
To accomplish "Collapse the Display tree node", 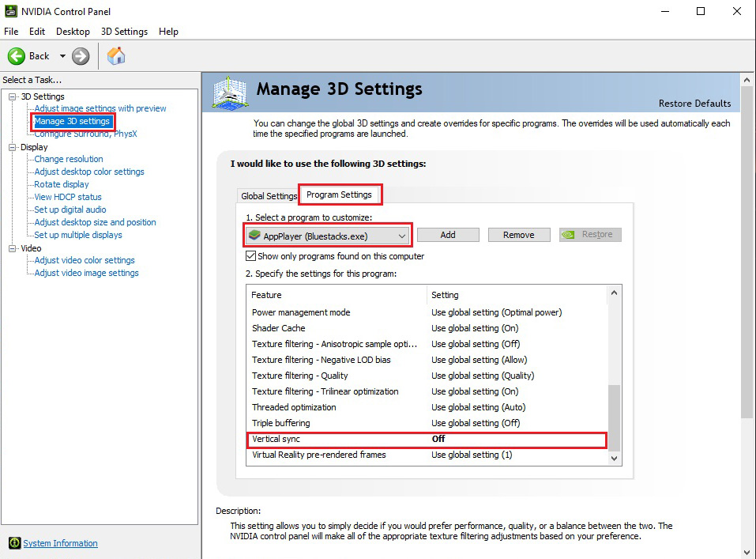I will [x=12, y=147].
